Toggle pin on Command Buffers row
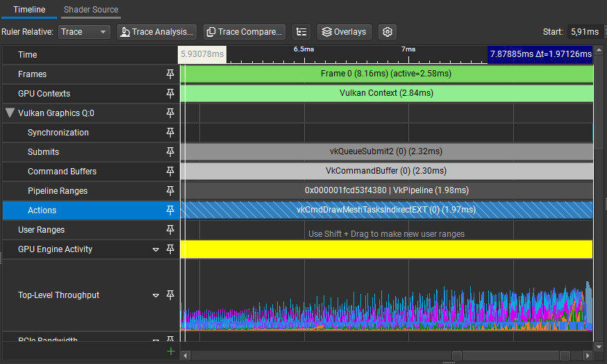The height and width of the screenshot is (364, 607). point(170,172)
